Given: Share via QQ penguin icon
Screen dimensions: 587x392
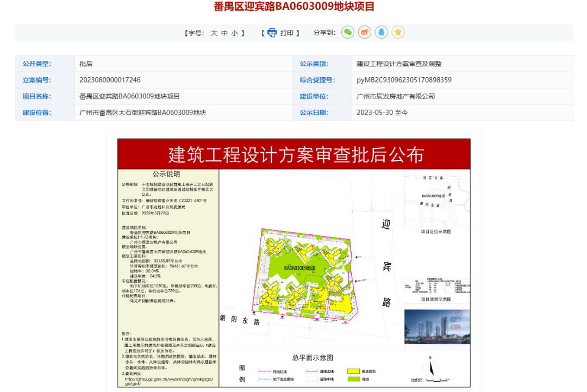Looking at the screenshot, I should coord(382,33).
